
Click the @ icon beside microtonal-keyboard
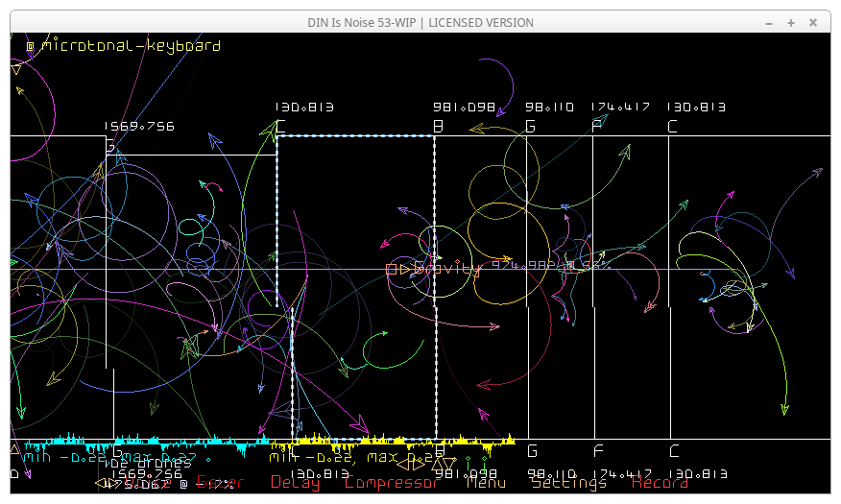point(30,46)
